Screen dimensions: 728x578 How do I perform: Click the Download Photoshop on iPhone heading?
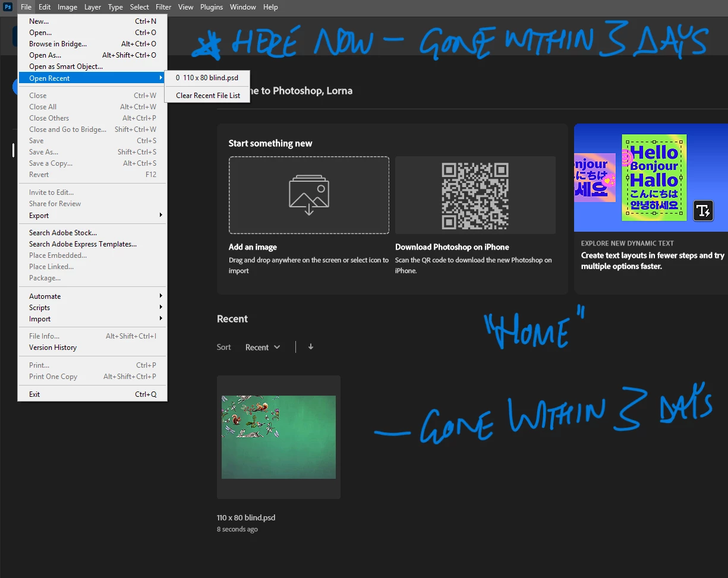tap(452, 247)
